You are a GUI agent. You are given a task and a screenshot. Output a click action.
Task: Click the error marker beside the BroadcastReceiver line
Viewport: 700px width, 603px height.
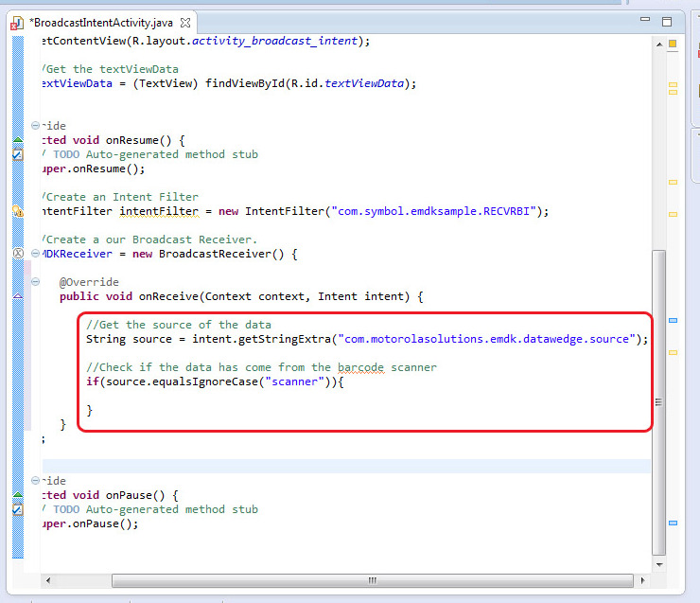(17, 254)
